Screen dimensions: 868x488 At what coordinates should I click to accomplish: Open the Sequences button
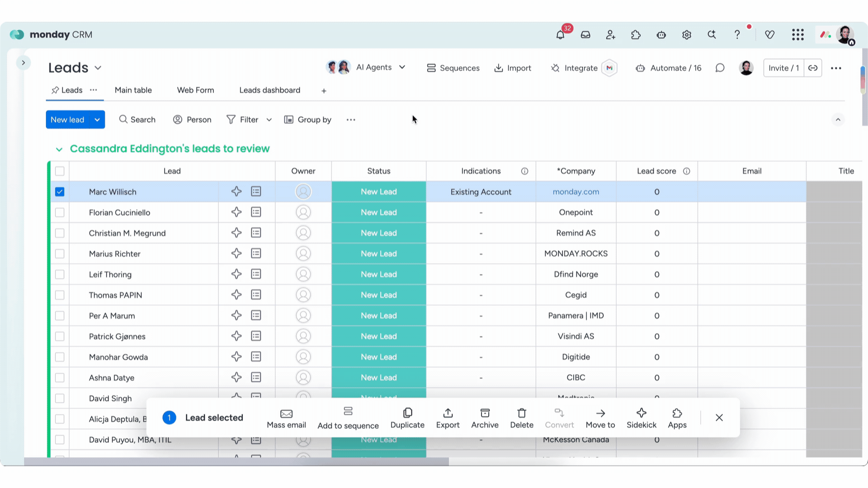tap(453, 68)
